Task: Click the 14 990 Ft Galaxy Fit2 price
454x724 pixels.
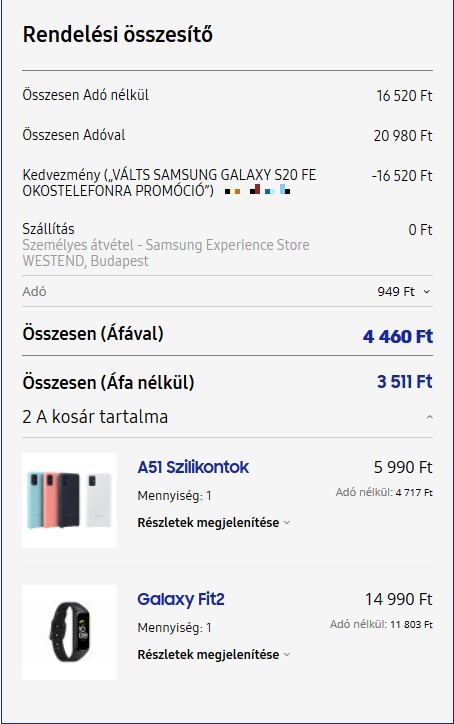Action: tap(399, 599)
